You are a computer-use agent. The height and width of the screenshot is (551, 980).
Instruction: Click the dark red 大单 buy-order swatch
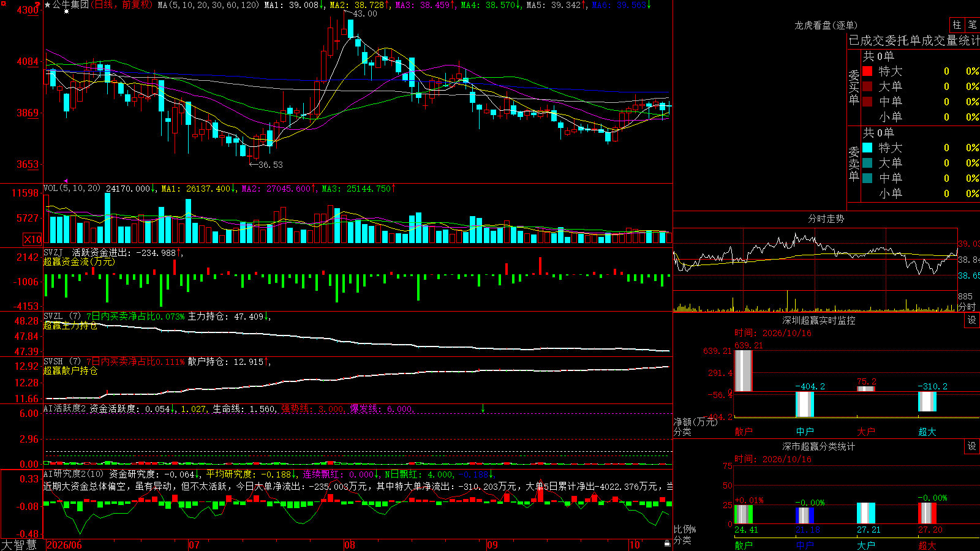point(867,86)
